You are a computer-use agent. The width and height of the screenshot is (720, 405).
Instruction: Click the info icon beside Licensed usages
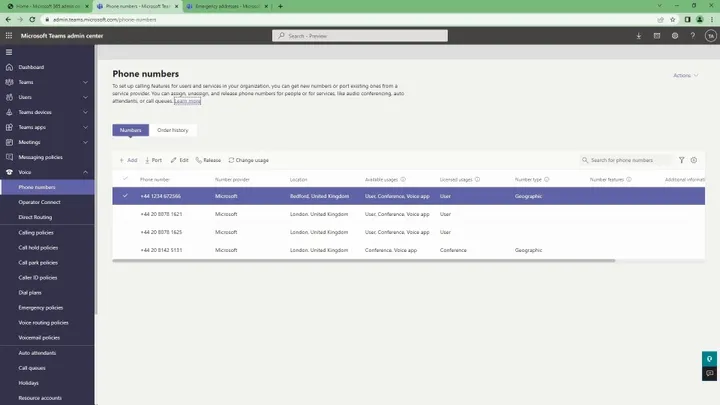[478, 180]
